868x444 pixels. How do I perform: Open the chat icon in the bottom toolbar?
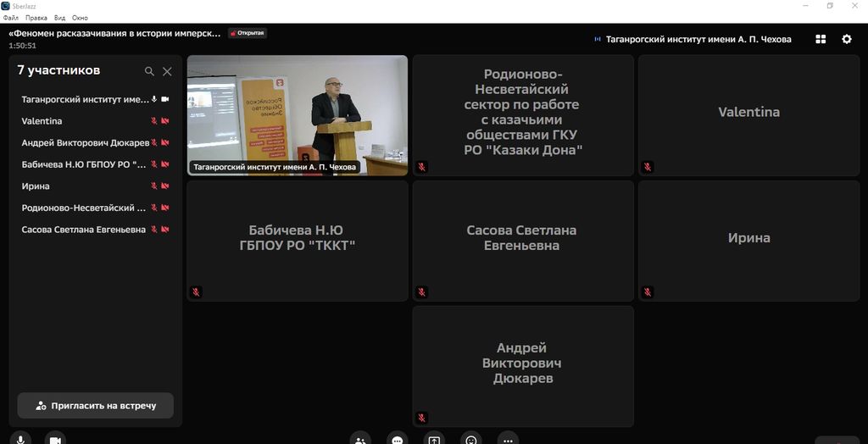[x=397, y=439]
